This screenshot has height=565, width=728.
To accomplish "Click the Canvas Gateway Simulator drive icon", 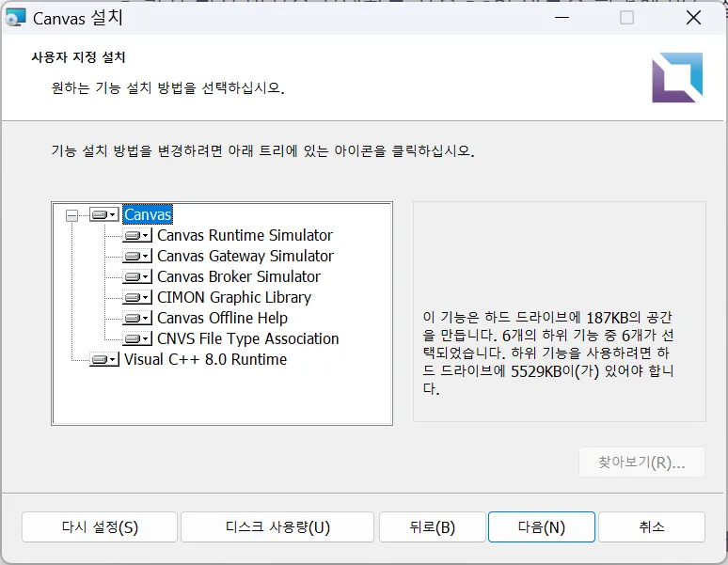I will tap(136, 257).
